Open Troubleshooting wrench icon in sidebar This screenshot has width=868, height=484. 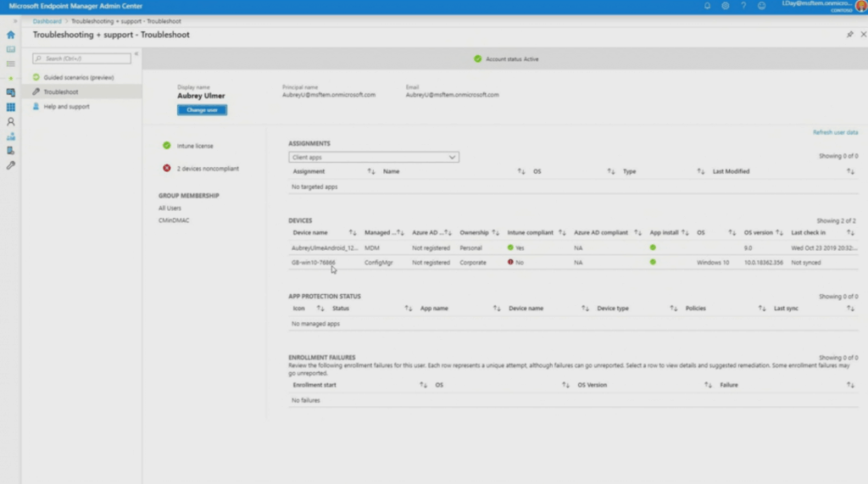(x=10, y=165)
